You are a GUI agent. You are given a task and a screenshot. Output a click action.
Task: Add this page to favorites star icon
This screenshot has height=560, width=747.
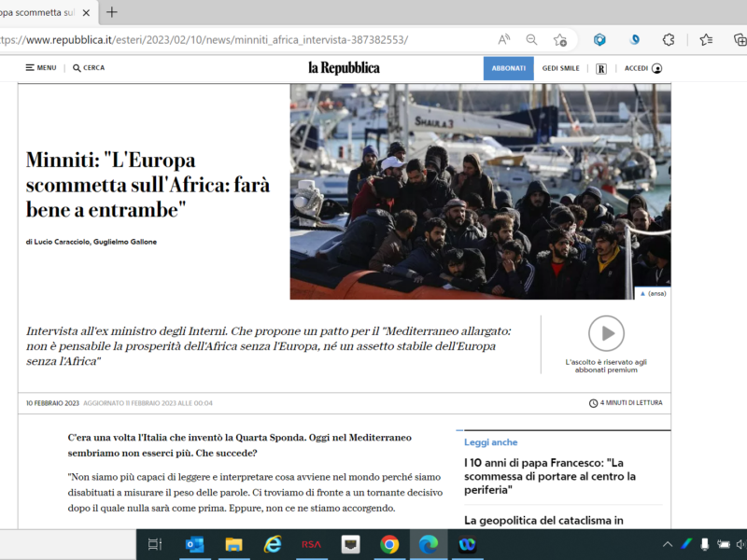click(x=560, y=40)
